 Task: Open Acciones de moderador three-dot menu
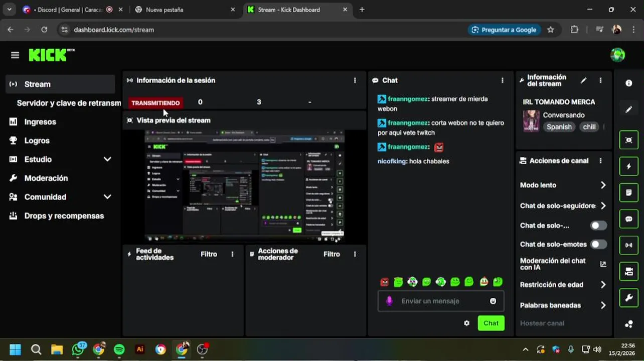point(355,254)
